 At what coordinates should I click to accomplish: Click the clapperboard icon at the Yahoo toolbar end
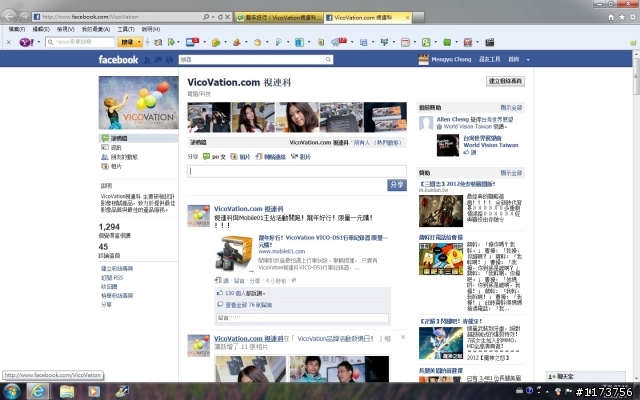coord(490,42)
